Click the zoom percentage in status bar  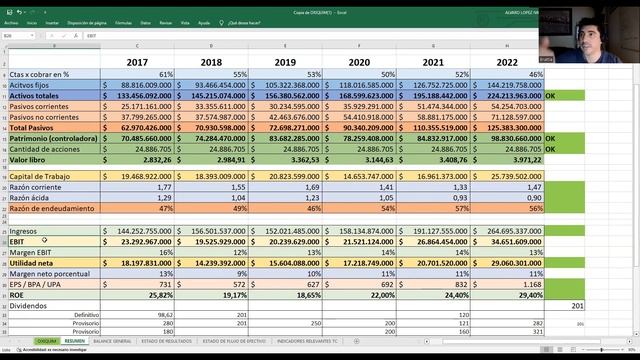631,350
